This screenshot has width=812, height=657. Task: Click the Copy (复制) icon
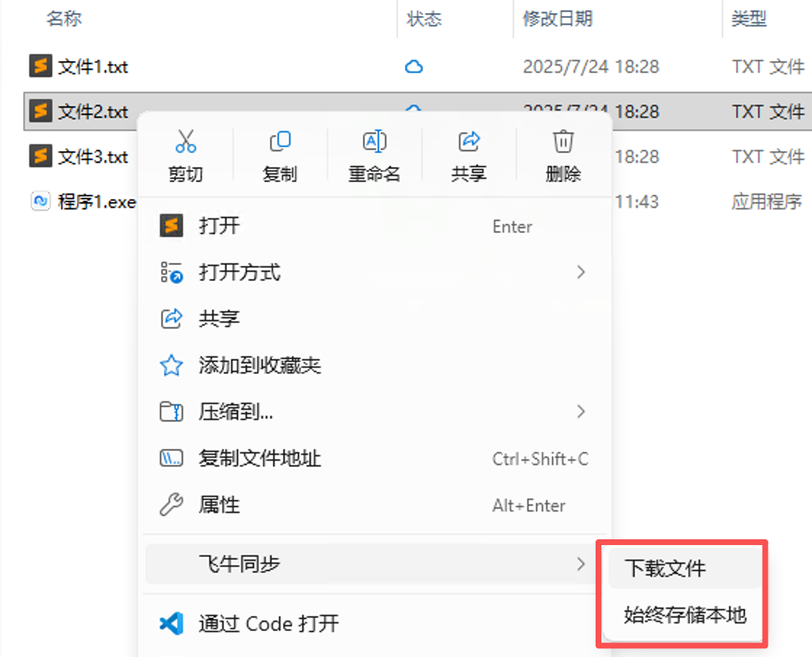pyautogui.click(x=280, y=142)
